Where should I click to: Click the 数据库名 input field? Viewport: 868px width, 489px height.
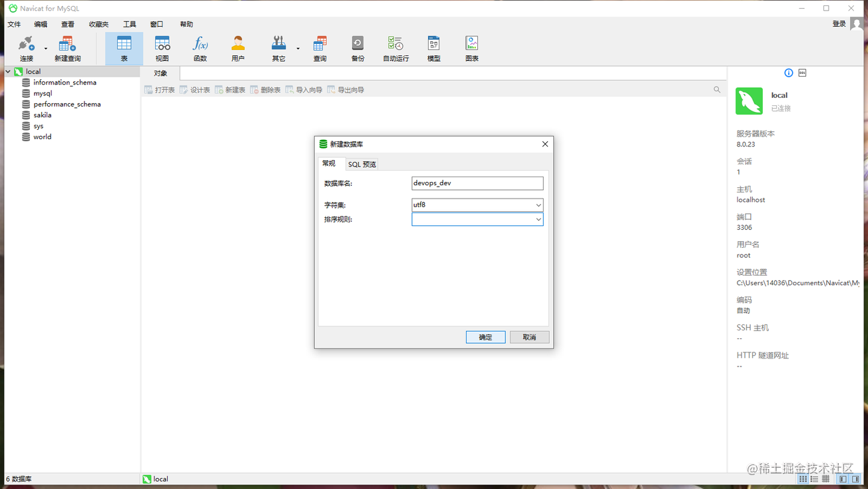477,183
